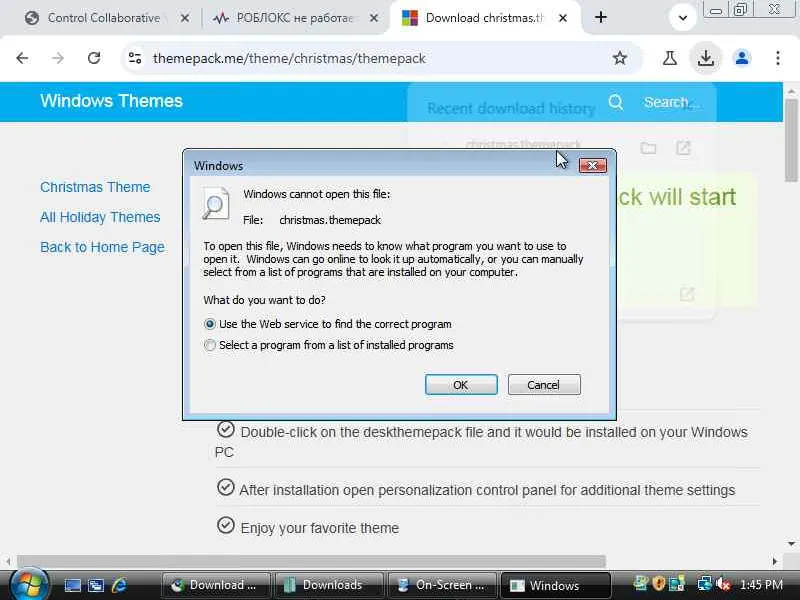Close the Windows cannot open file dialog
800x600 pixels.
[592, 165]
